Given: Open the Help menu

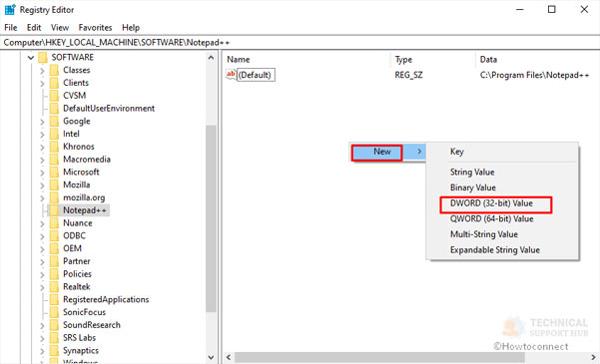Looking at the screenshot, I should (x=131, y=28).
